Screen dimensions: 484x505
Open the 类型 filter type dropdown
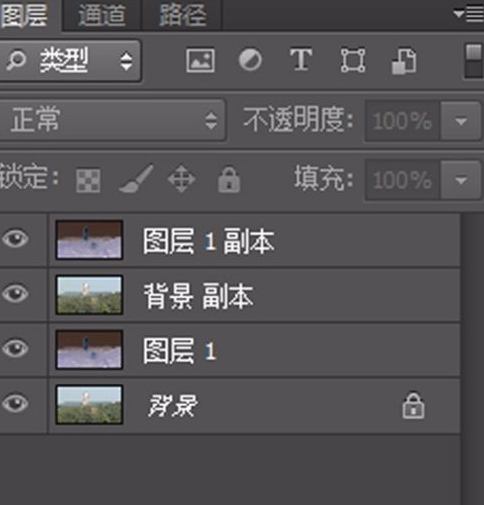[x=70, y=61]
